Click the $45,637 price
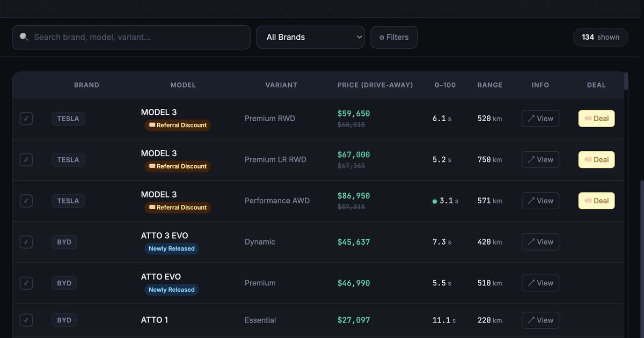Image resolution: width=644 pixels, height=338 pixels. 354,242
